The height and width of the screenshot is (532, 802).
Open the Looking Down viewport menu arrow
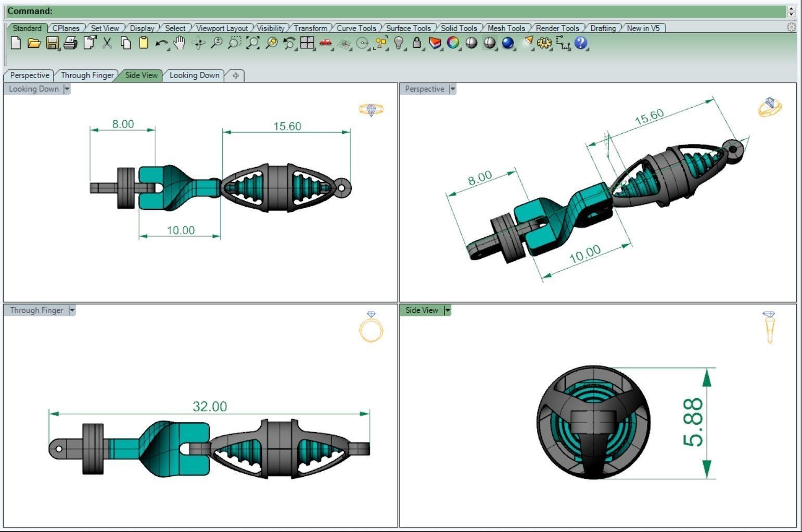(x=67, y=89)
